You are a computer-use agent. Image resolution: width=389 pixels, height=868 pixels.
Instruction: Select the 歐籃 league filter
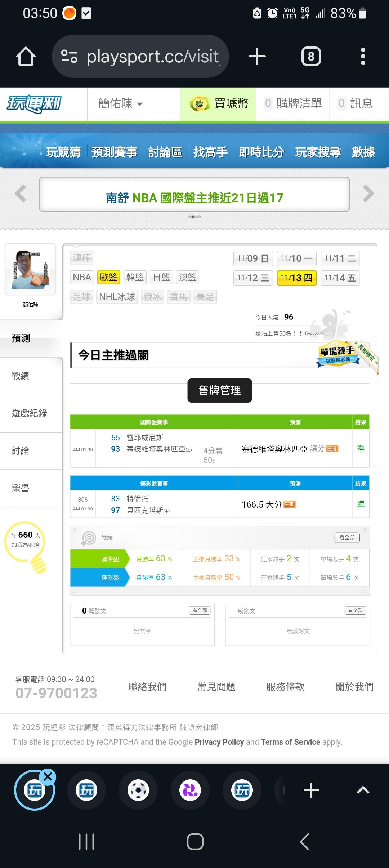pyautogui.click(x=108, y=277)
